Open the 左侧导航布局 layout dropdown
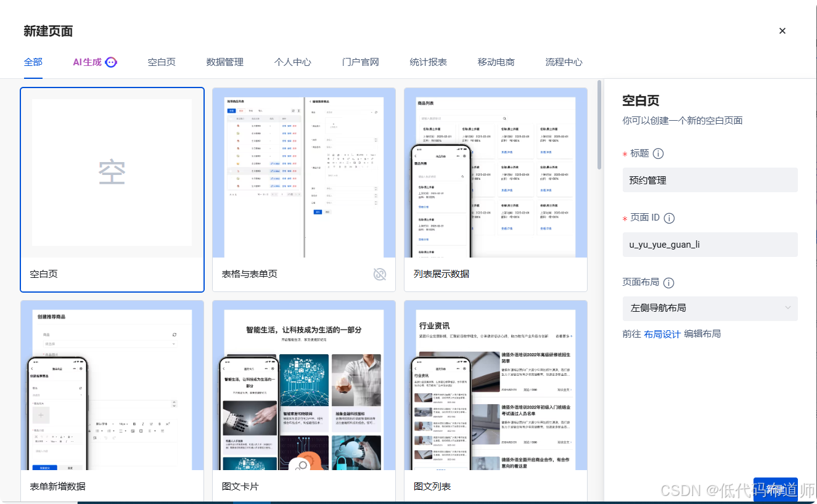 click(x=710, y=308)
